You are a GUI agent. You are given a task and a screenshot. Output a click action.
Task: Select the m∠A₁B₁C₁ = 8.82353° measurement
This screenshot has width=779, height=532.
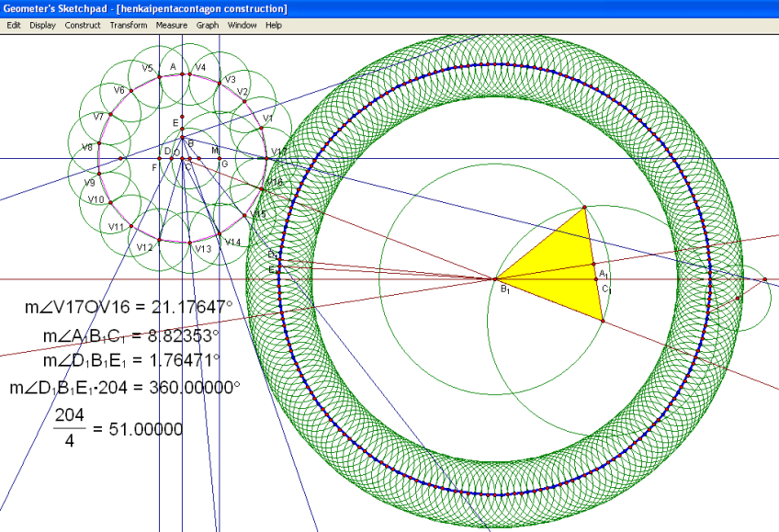tap(130, 334)
